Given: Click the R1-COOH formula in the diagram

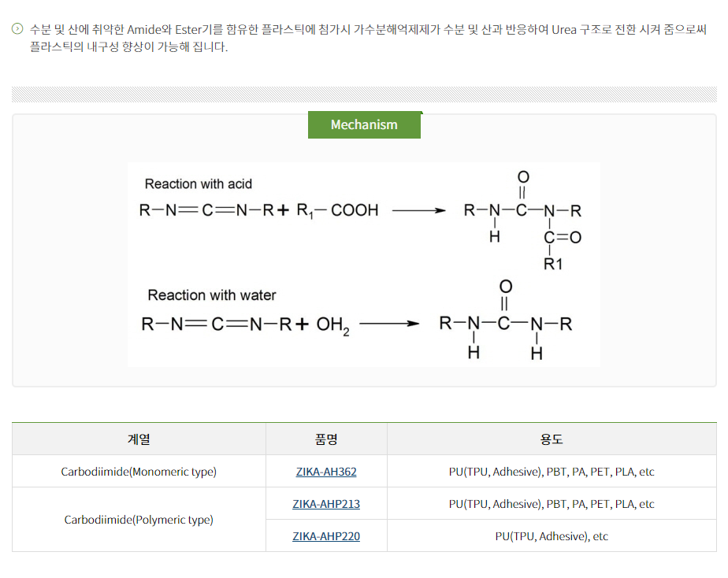Looking at the screenshot, I should (337, 210).
